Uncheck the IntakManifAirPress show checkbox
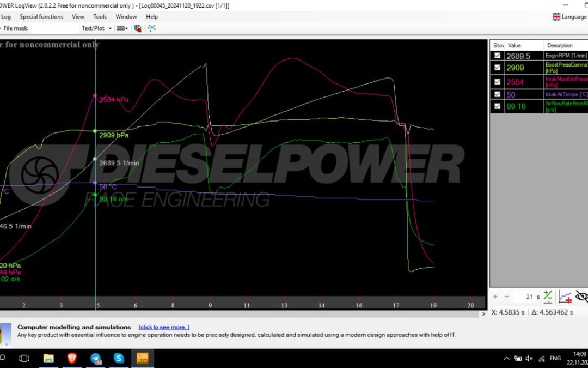This screenshot has height=368, width=588. (x=497, y=81)
